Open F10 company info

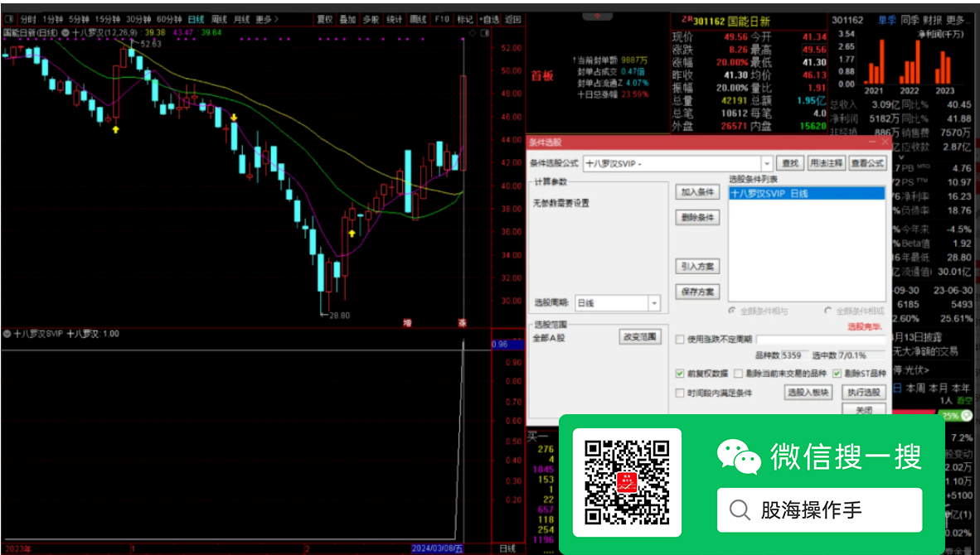(x=441, y=19)
